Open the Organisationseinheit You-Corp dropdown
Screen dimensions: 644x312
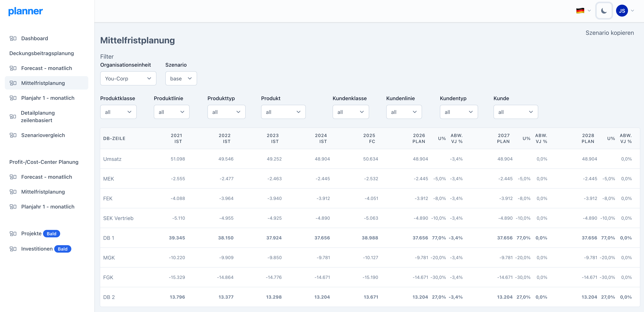tap(128, 78)
